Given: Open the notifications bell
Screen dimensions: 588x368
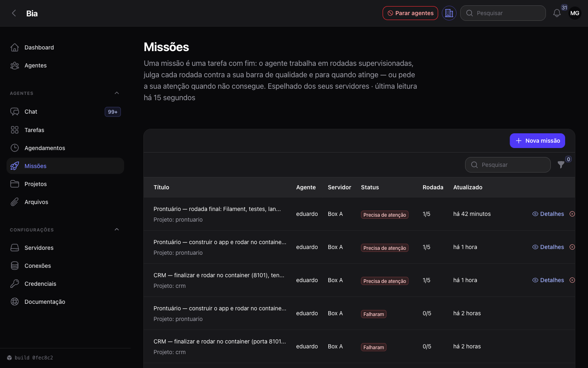Looking at the screenshot, I should (557, 13).
